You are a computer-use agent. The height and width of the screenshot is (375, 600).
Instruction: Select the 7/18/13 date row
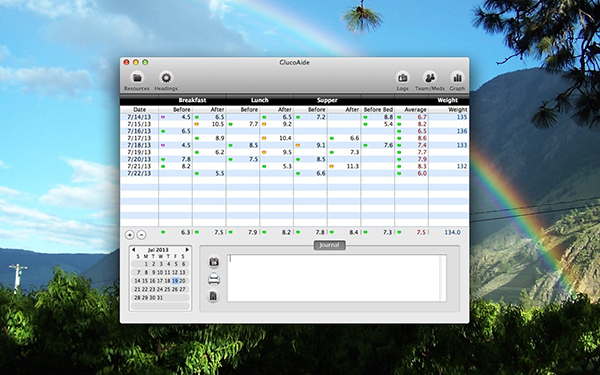294,145
